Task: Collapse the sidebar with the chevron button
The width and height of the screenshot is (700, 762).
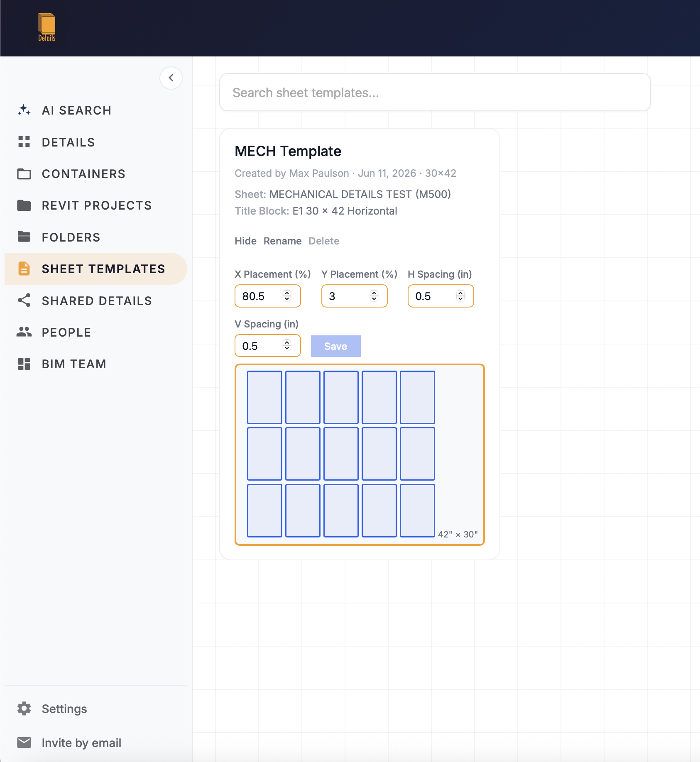Action: pyautogui.click(x=171, y=78)
